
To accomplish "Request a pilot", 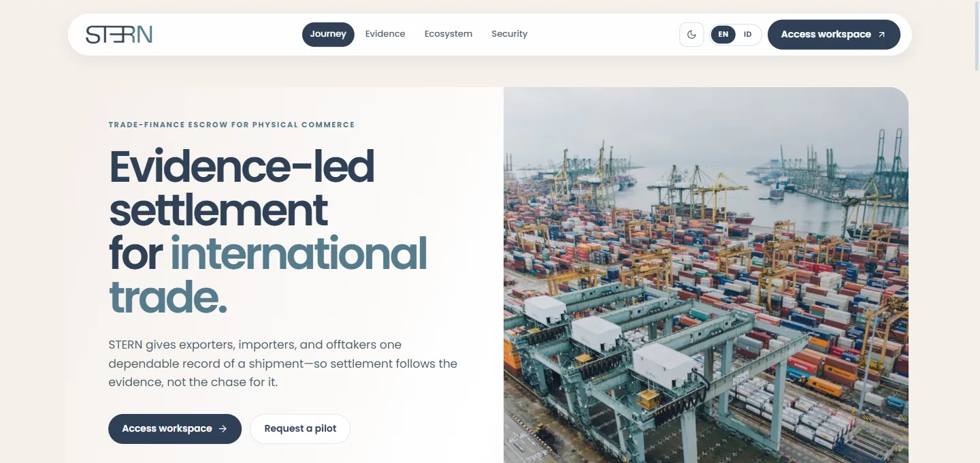I will click(300, 429).
